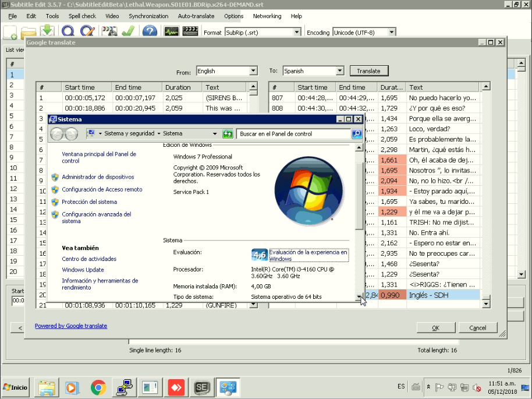This screenshot has width=532, height=399.
Task: Open Evaluación de la experiencia en Windows link
Action: point(308,255)
